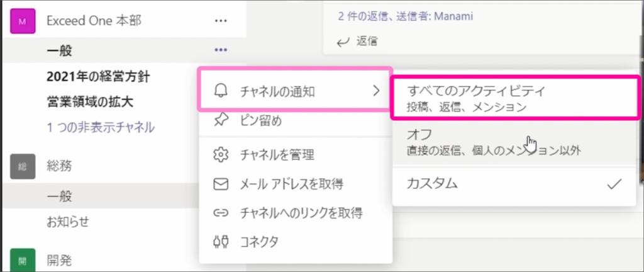Show 1 つの非表示チャネル
Screen dimensions: 644x272
(101, 128)
